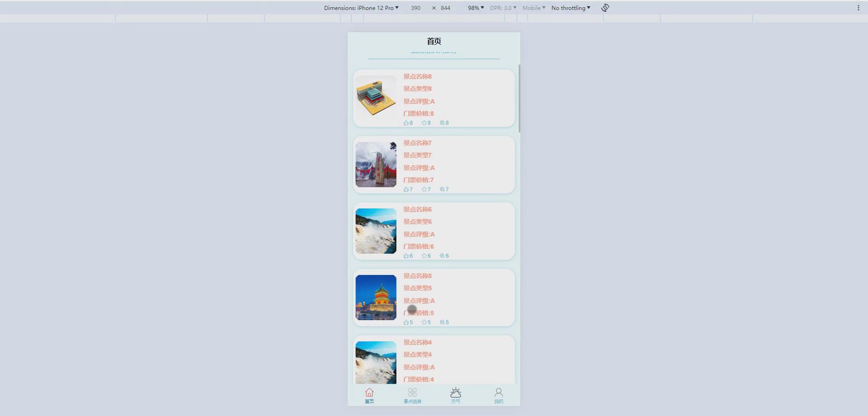
Task: Tap the 天气 weather icon
Action: tap(456, 393)
